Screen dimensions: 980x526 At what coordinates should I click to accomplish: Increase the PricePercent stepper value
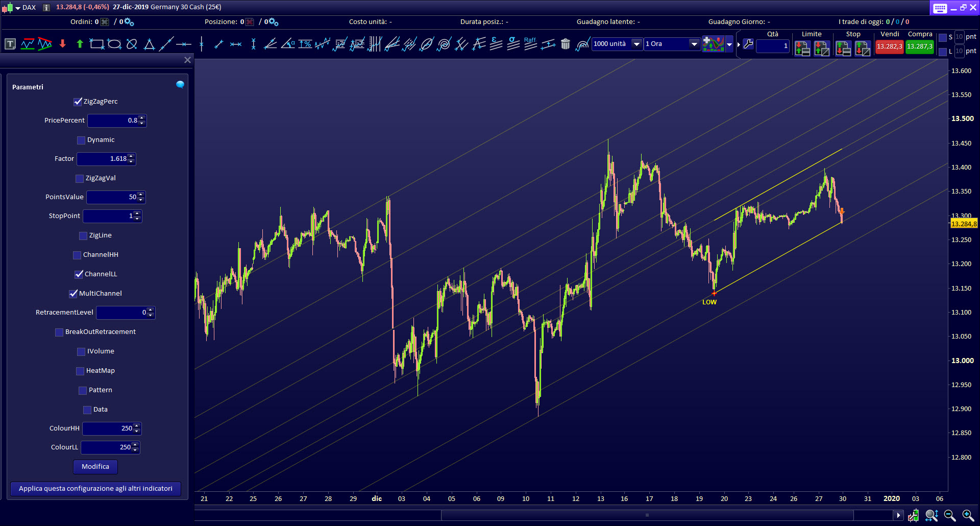142,118
